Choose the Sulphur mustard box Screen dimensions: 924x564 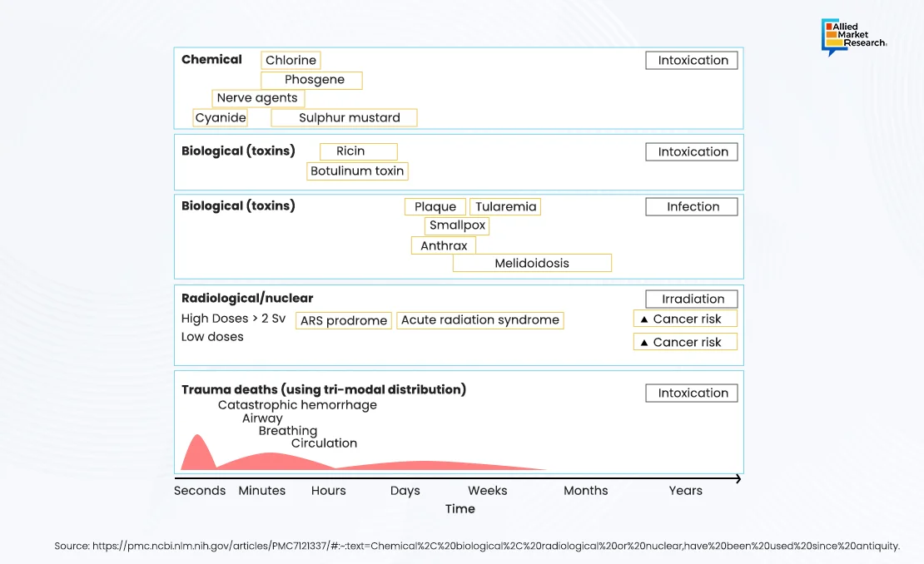click(x=344, y=118)
